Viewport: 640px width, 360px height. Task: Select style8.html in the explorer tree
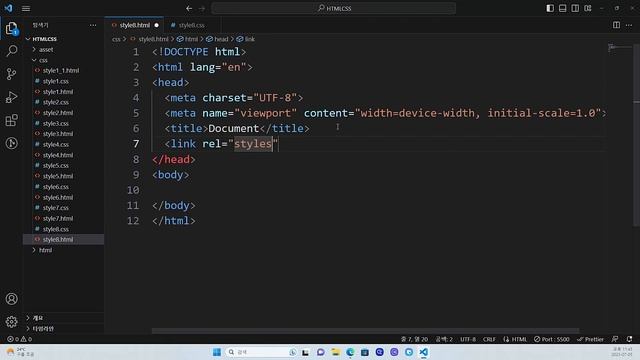click(63, 239)
